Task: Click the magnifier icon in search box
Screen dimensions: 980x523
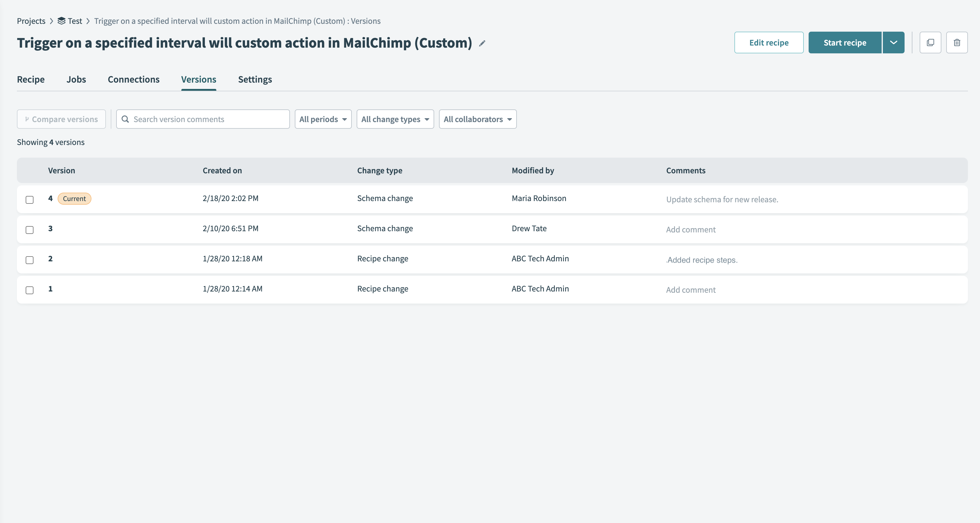Action: (x=125, y=119)
